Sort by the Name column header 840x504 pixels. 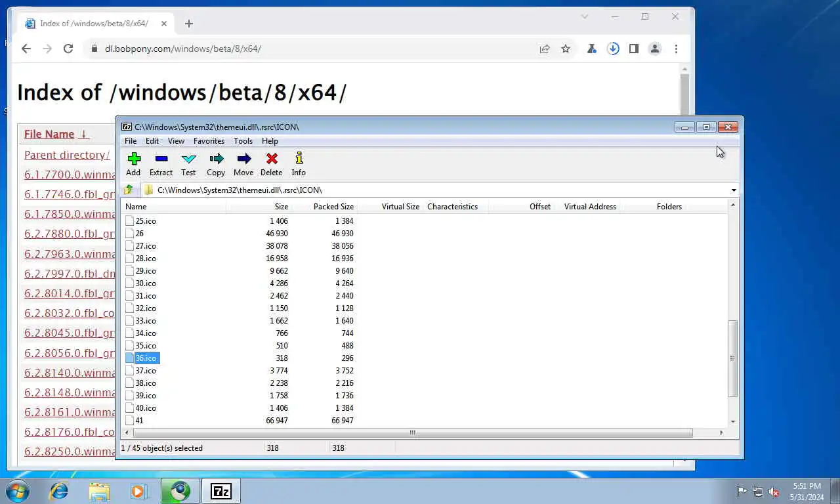point(174,207)
